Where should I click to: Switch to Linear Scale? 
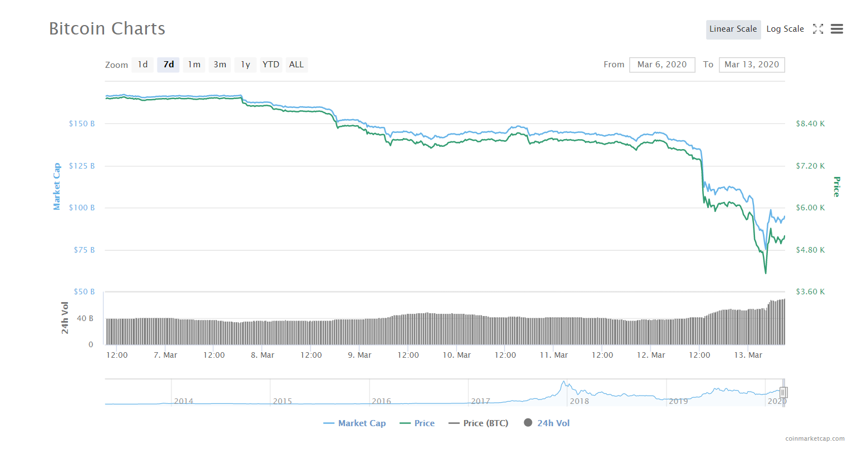(733, 29)
